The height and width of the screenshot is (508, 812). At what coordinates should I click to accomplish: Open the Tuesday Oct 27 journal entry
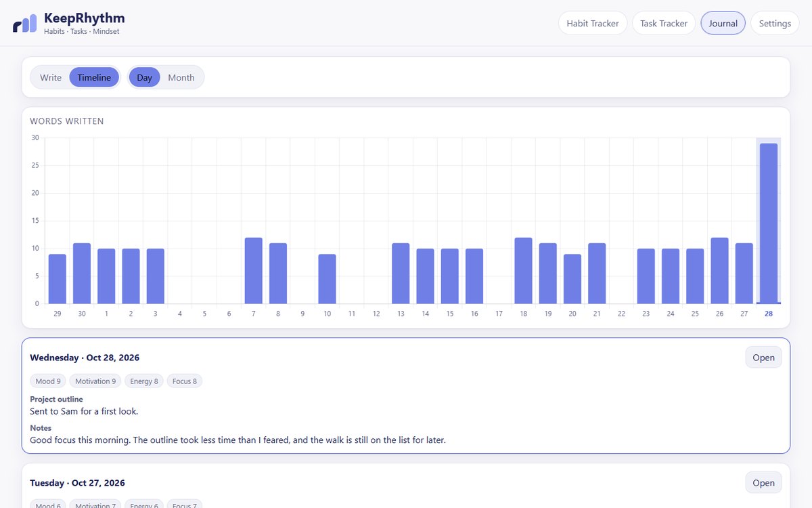tap(763, 483)
